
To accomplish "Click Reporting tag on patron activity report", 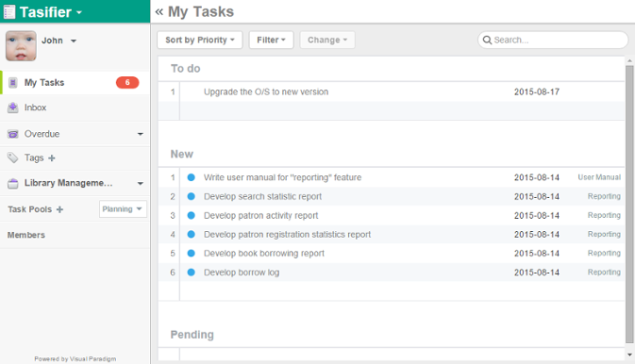I will [604, 215].
